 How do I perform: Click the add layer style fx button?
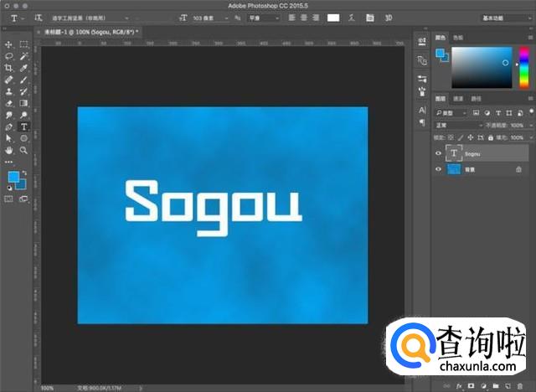[x=459, y=386]
